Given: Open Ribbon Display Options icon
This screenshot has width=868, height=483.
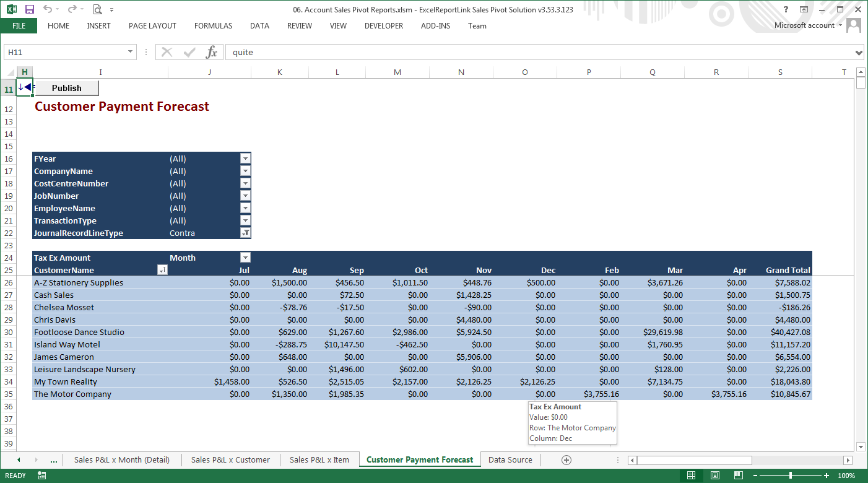Looking at the screenshot, I should point(804,9).
